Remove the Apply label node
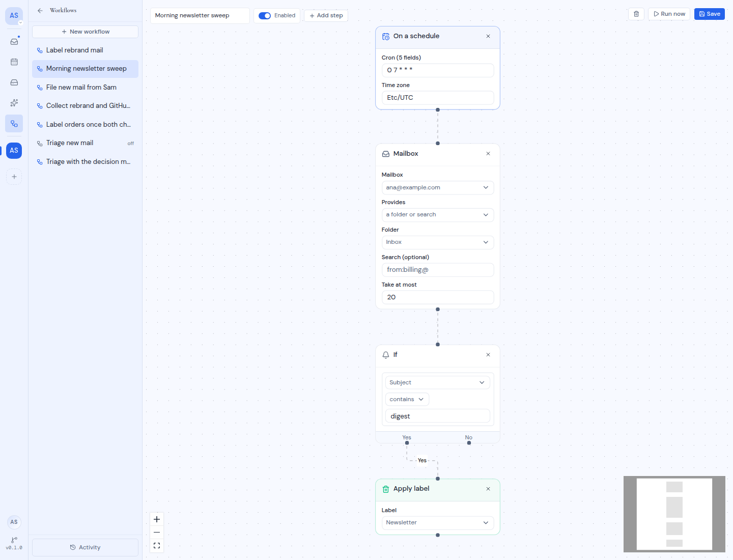 [x=488, y=489]
